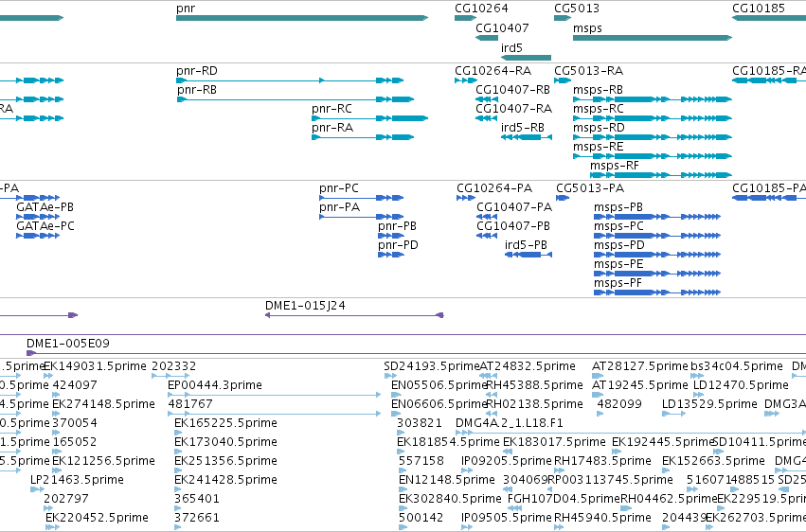Click the CG10407-PB protein label
The width and height of the screenshot is (806, 532).
(513, 226)
